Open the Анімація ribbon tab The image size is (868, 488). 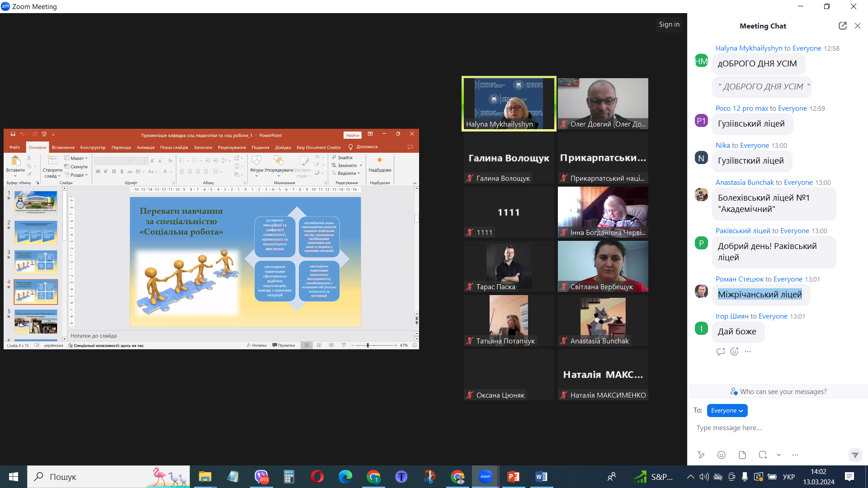[x=146, y=147]
